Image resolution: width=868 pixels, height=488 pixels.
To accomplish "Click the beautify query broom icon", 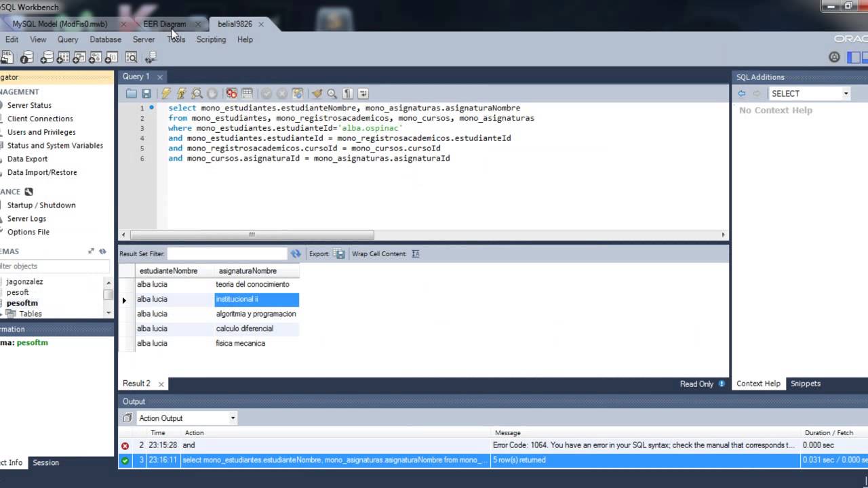I will [317, 94].
